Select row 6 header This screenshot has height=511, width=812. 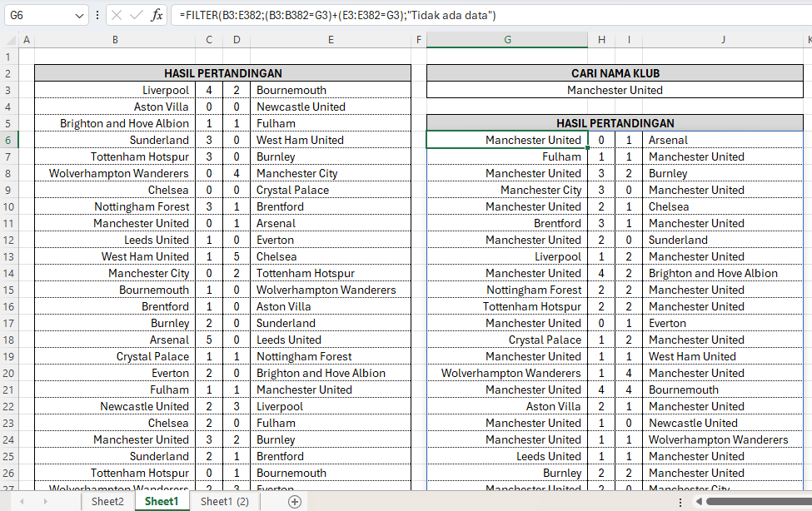(8, 141)
